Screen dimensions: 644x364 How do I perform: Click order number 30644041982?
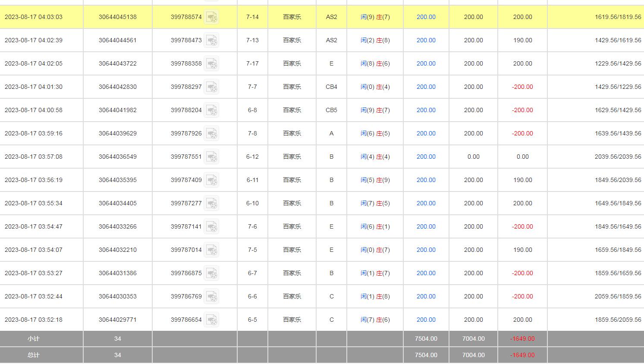pyautogui.click(x=118, y=110)
